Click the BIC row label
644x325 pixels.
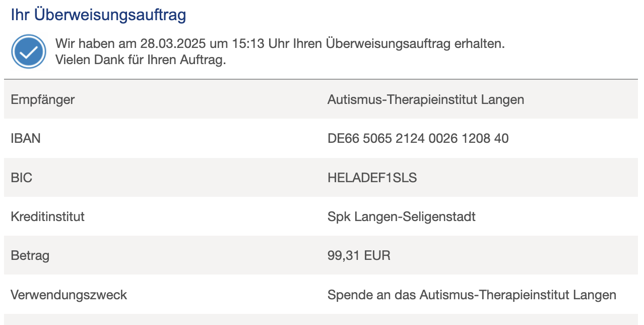coord(21,178)
